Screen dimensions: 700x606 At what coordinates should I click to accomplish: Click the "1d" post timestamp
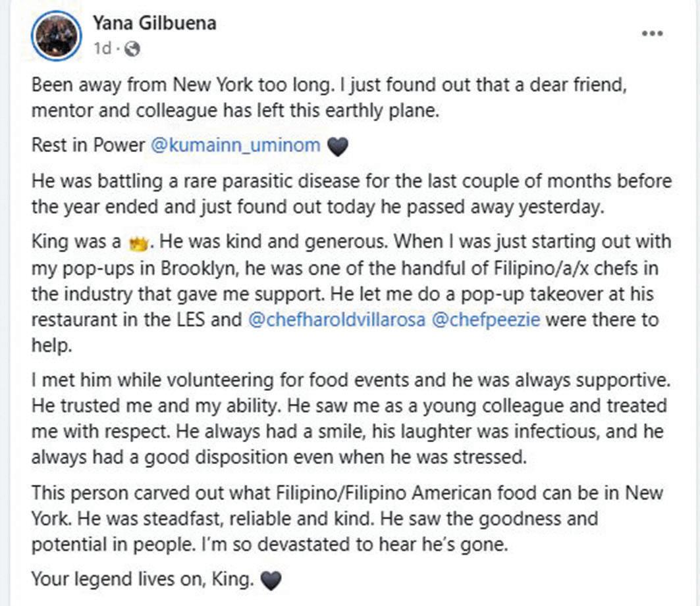click(102, 49)
